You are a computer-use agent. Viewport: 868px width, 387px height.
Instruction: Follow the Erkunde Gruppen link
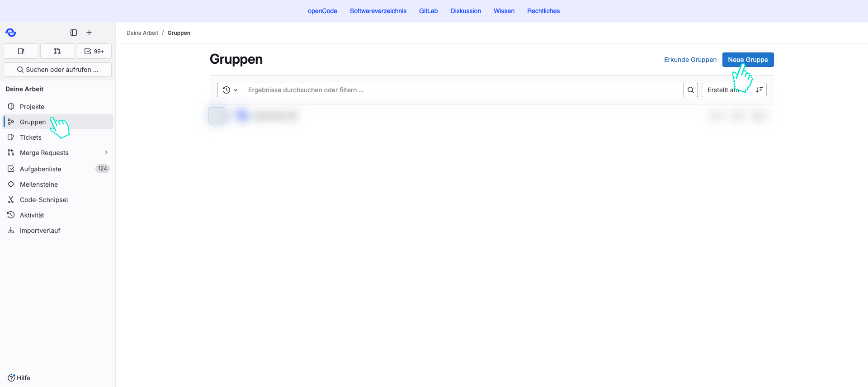690,60
